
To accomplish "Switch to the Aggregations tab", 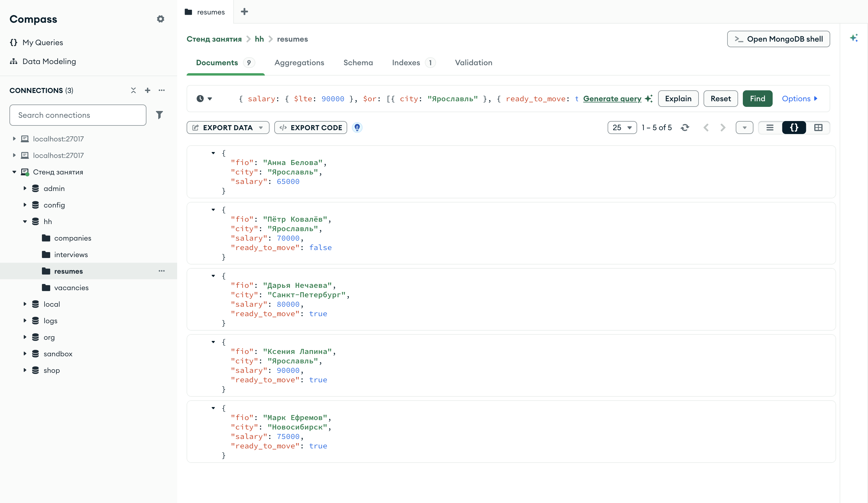I will (299, 63).
